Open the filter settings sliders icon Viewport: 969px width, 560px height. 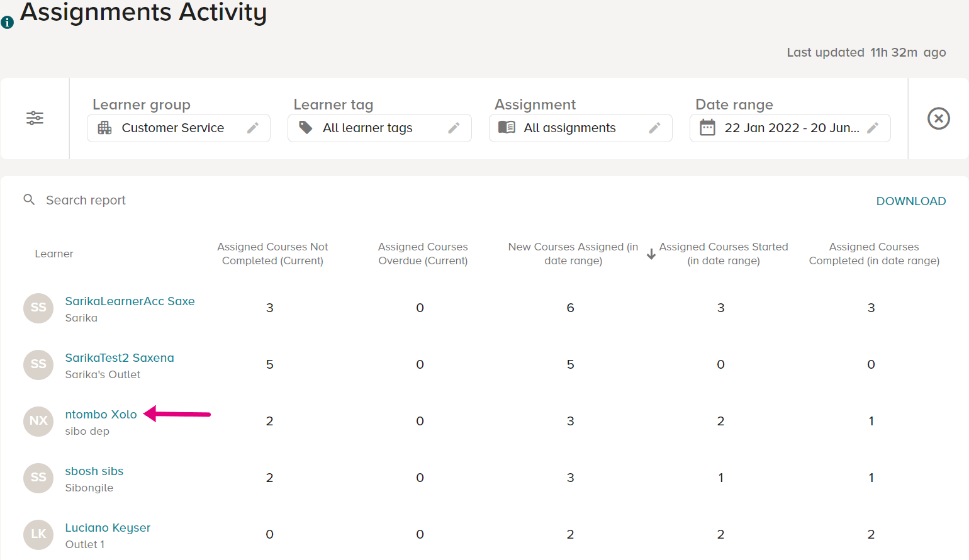35,118
